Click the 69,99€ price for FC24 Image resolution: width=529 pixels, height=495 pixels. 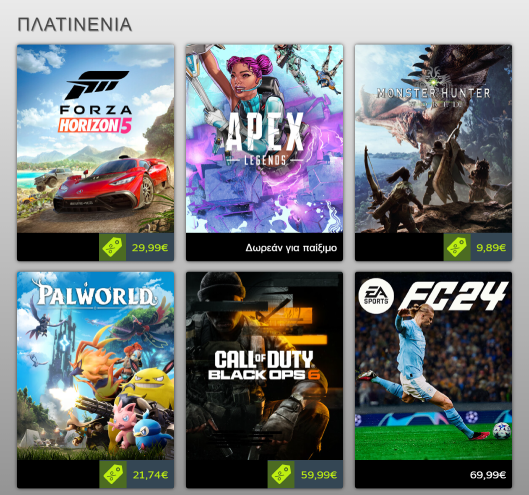(488, 475)
